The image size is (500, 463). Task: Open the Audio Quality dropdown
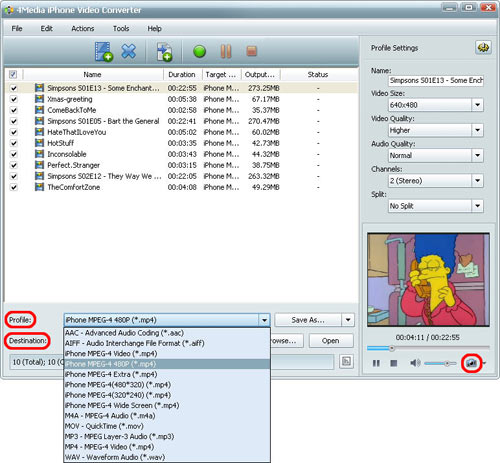(x=477, y=155)
